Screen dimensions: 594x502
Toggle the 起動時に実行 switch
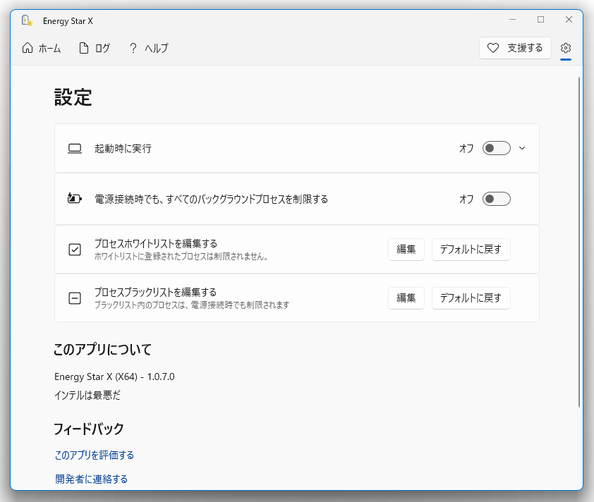(496, 148)
